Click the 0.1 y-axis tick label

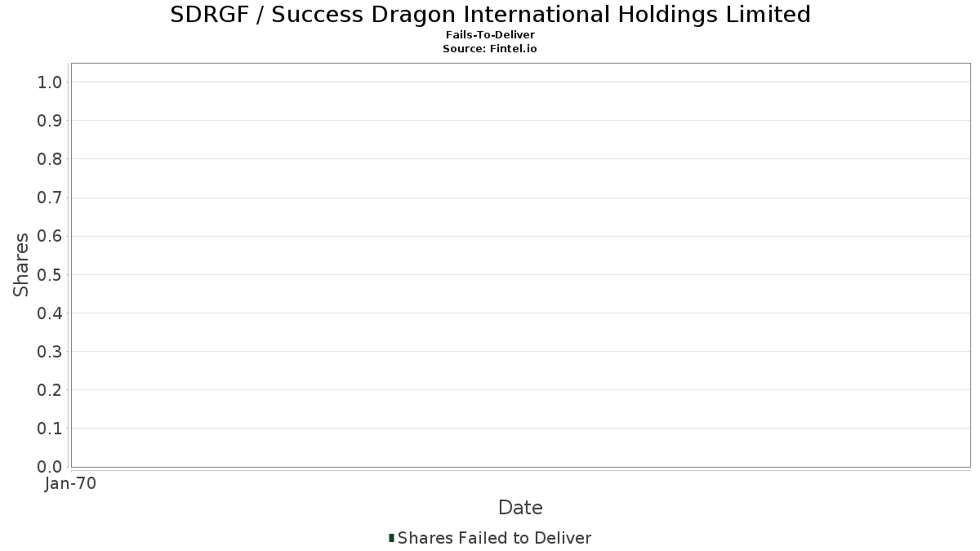click(x=50, y=429)
